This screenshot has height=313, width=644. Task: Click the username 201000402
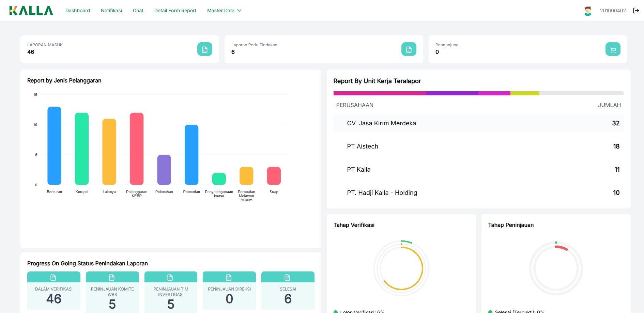[613, 11]
